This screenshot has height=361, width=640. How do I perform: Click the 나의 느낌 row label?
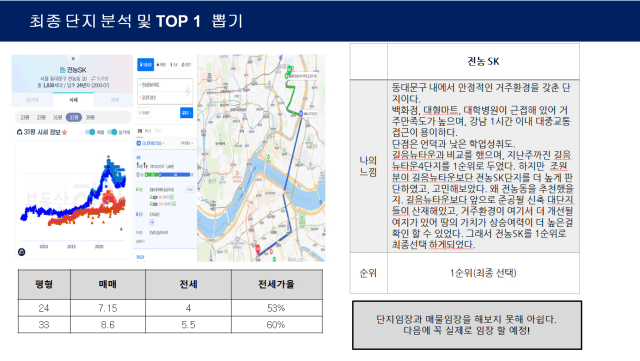368,166
